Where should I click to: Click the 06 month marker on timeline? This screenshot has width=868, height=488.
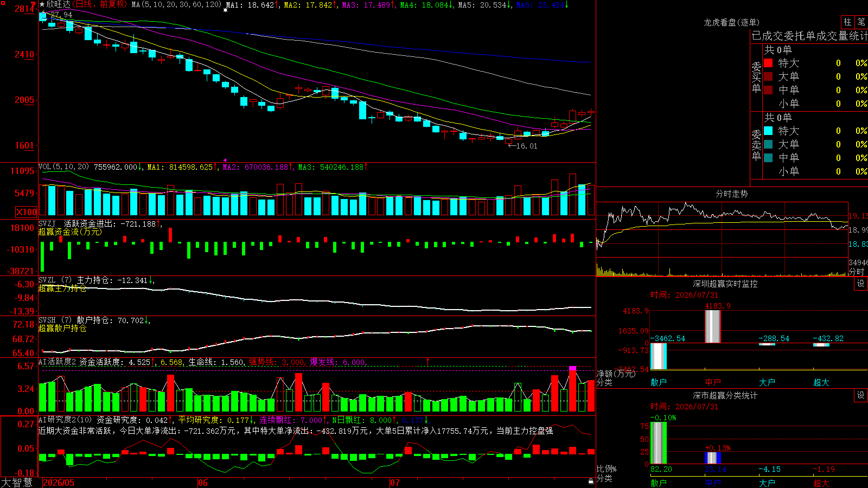[x=203, y=483]
